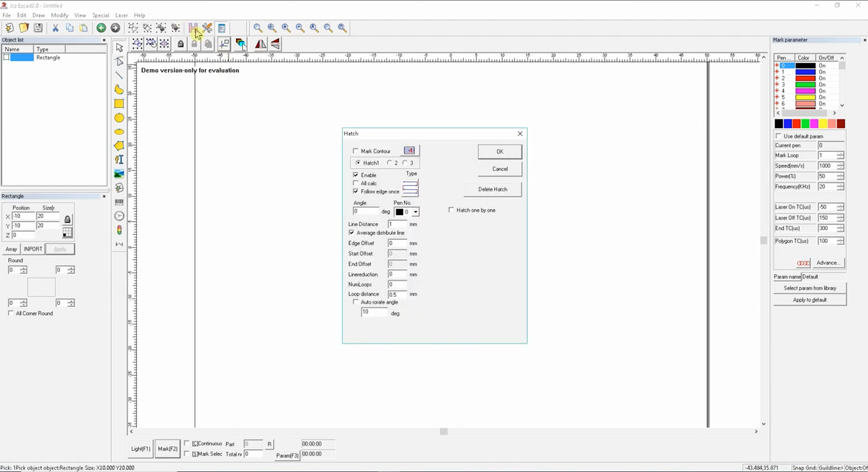Select the red color swatch in Mark parameter
868x472 pixels.
tap(796, 123)
